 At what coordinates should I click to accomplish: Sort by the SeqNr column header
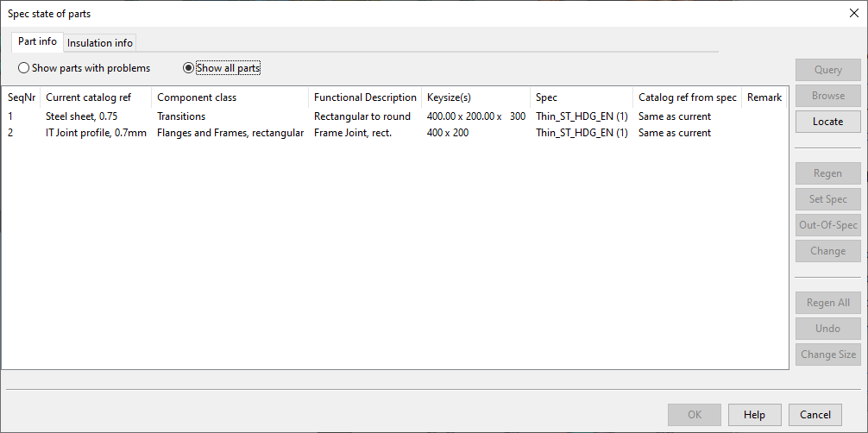click(x=21, y=97)
